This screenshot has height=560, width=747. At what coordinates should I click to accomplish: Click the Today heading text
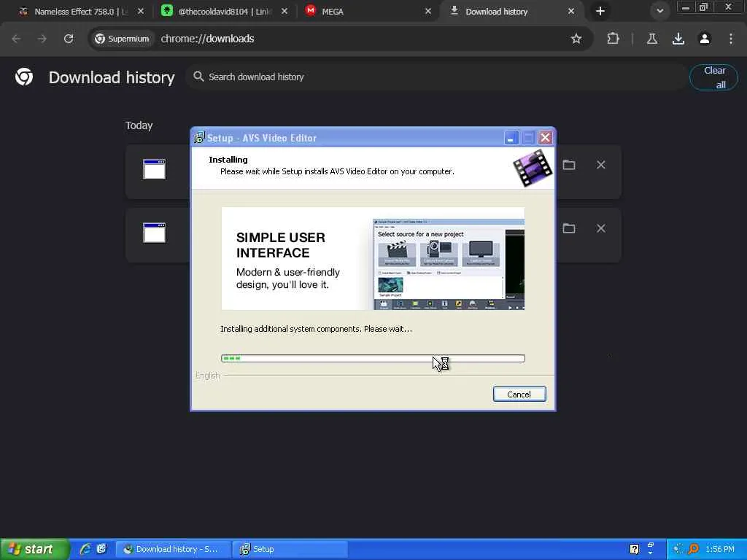[x=139, y=125]
